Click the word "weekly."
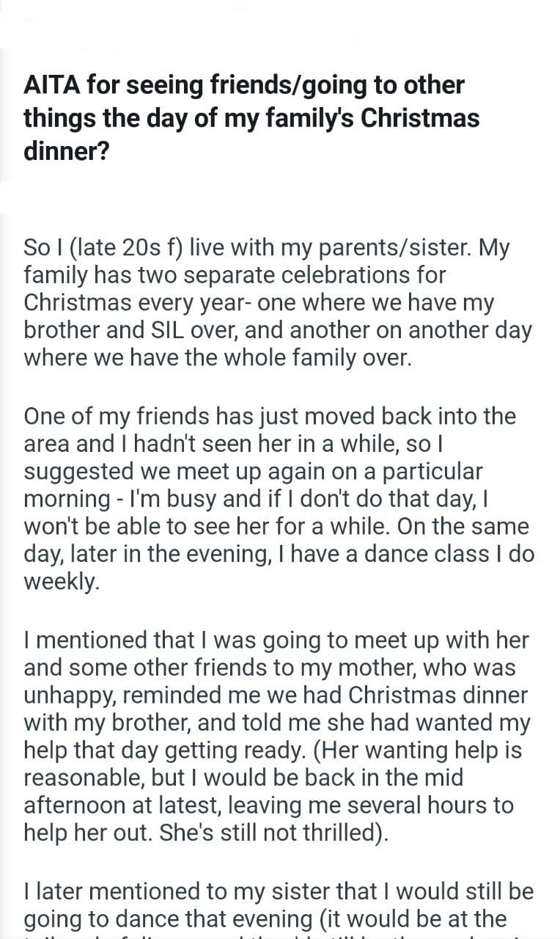560x939 pixels. (61, 582)
